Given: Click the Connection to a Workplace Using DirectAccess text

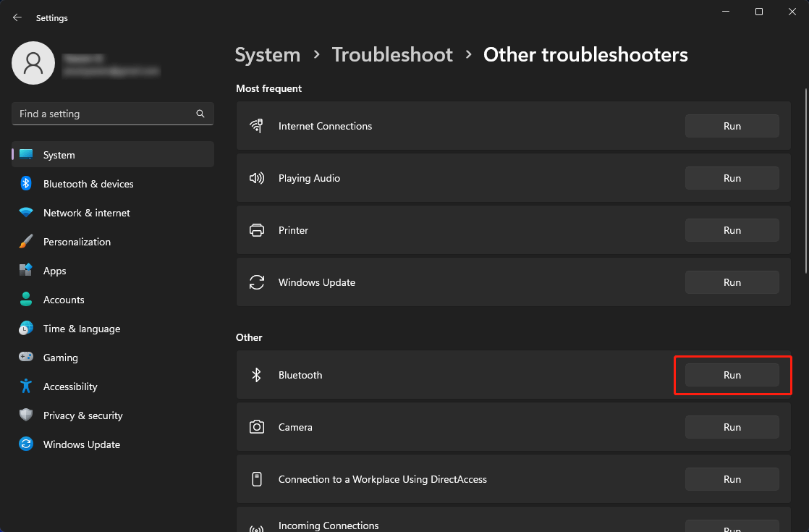Looking at the screenshot, I should (382, 479).
